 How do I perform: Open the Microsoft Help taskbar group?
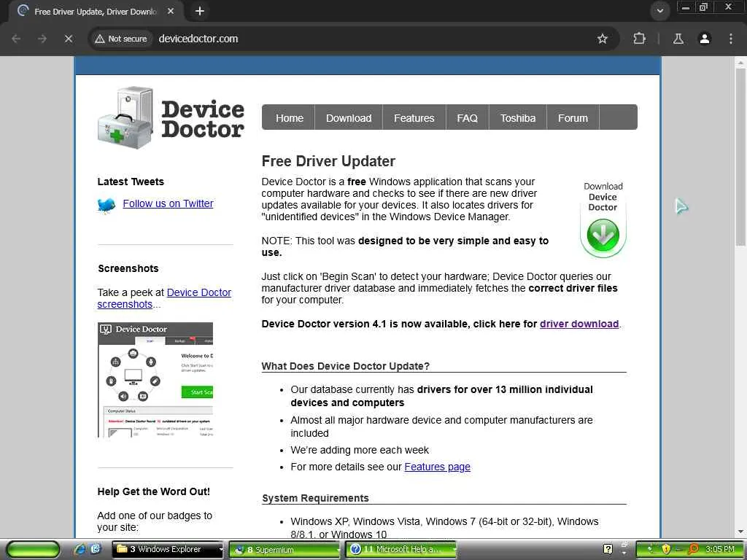(x=398, y=550)
